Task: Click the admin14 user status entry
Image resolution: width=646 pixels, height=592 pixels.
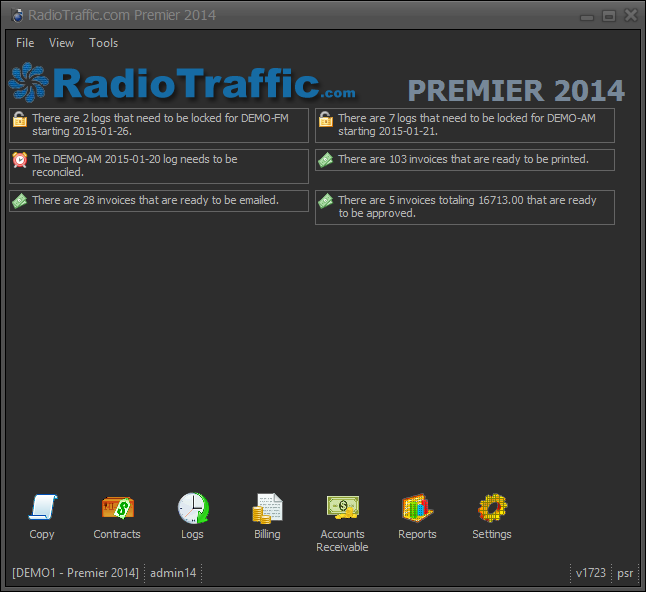Action: [173, 573]
